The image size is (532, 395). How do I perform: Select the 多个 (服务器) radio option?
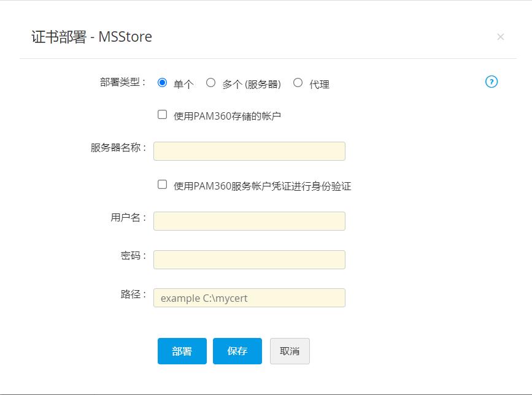210,82
